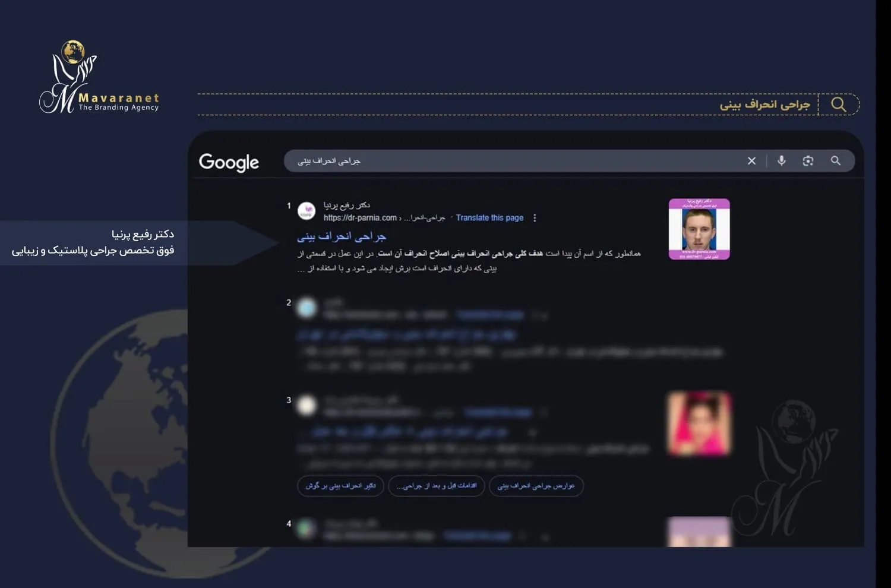
Task: Click the dr-parnia favicon on first result
Action: (307, 211)
